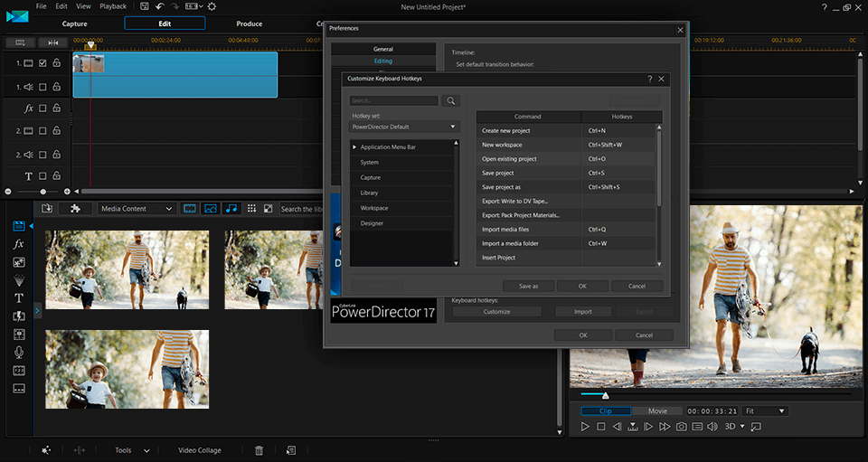Click the search magnifier in Hotkeys dialog
The height and width of the screenshot is (462, 868).
tap(450, 100)
